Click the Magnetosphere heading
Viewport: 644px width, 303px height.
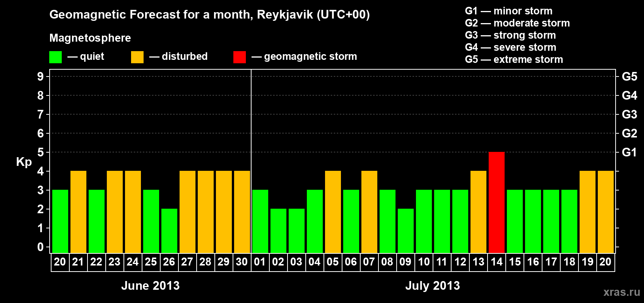pos(90,38)
